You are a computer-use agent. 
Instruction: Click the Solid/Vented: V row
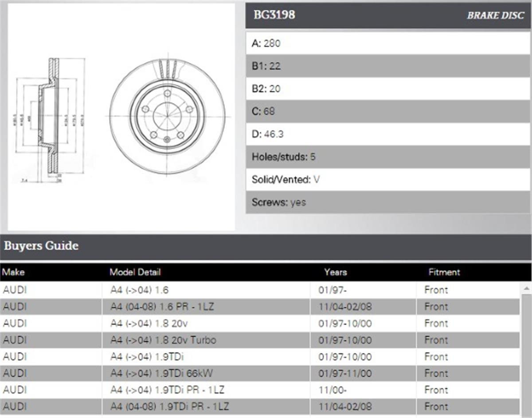(388, 180)
